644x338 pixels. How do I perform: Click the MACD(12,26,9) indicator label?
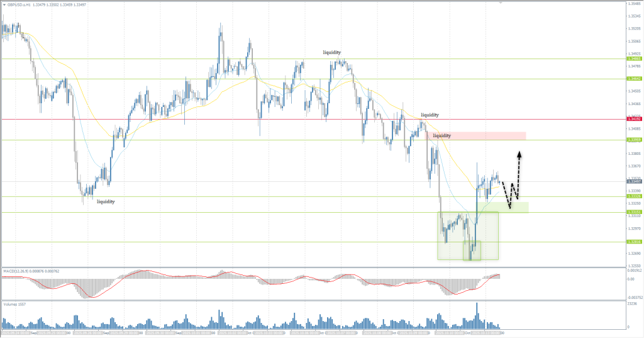tap(20, 271)
